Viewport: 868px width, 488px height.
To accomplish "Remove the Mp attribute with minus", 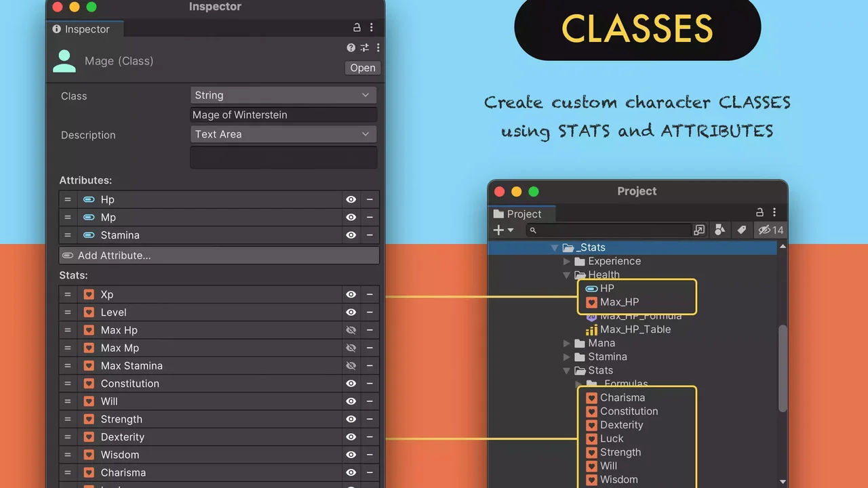I will pos(370,217).
